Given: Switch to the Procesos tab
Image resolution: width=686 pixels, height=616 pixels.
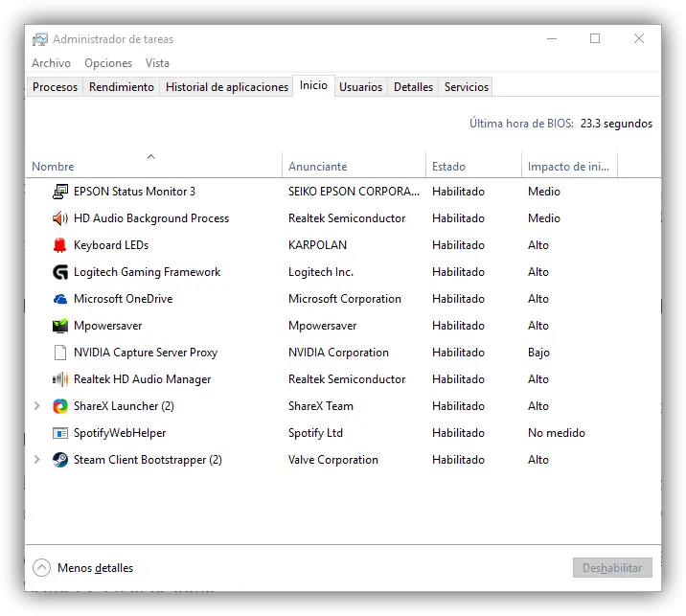Looking at the screenshot, I should [x=56, y=87].
